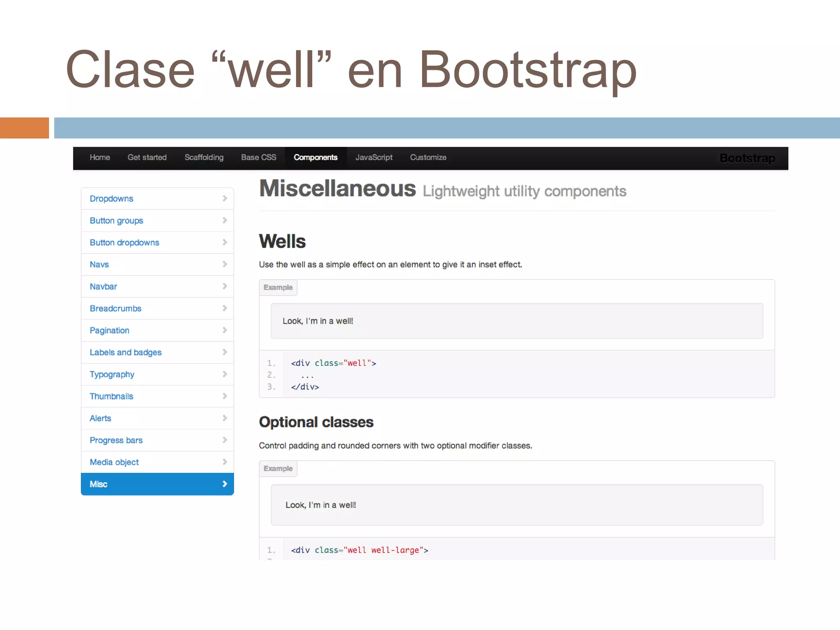Click chevron icon beside Dropdowns
This screenshot has height=630, width=840.
pos(225,199)
